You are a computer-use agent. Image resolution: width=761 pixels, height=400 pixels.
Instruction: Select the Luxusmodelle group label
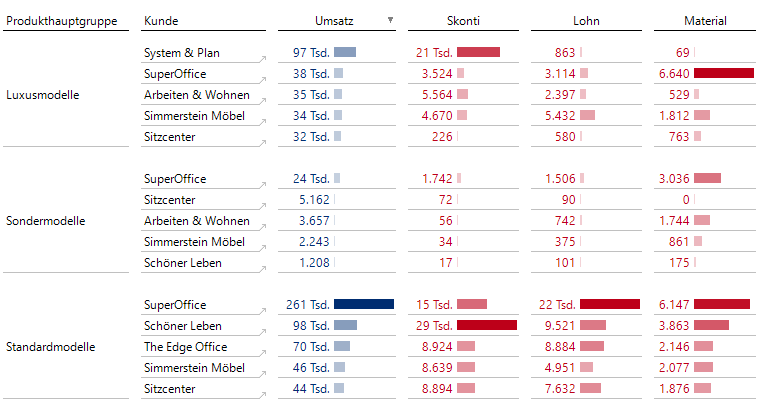pos(43,95)
